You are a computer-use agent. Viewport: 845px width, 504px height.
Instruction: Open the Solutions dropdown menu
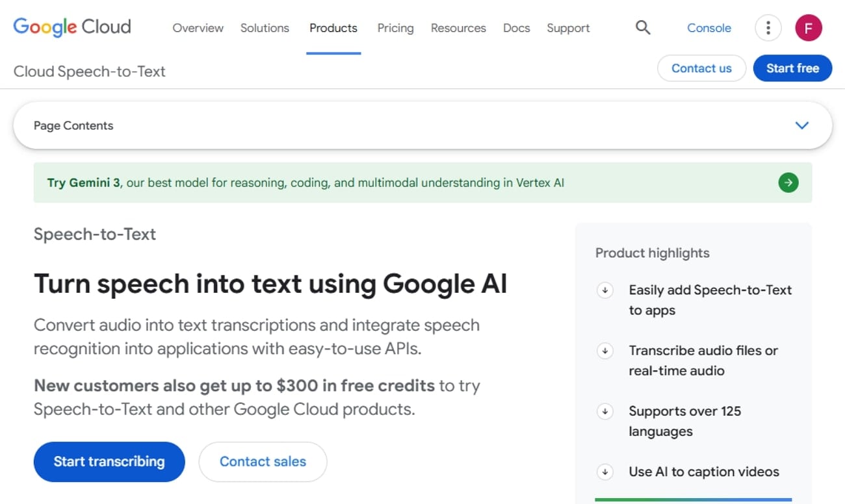pyautogui.click(x=265, y=28)
